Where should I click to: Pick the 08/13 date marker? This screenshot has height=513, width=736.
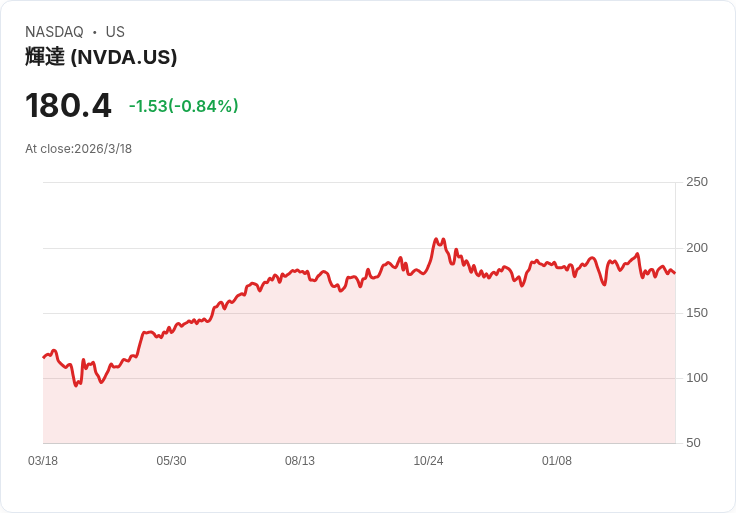300,461
